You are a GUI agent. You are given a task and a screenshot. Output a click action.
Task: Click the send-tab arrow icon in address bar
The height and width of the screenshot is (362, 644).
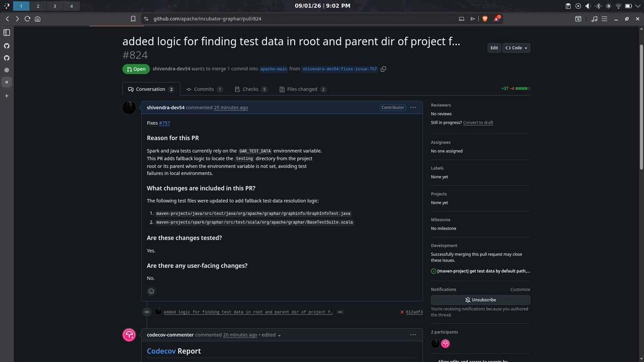(x=472, y=18)
